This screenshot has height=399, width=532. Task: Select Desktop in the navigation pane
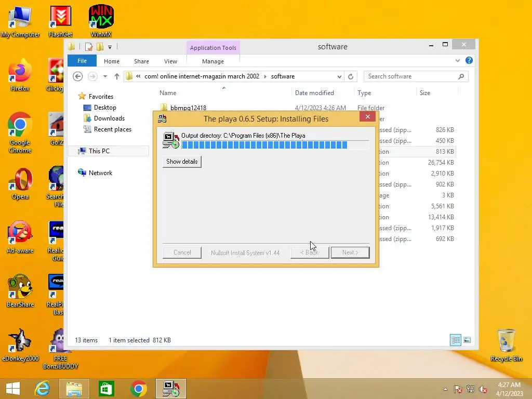point(105,107)
